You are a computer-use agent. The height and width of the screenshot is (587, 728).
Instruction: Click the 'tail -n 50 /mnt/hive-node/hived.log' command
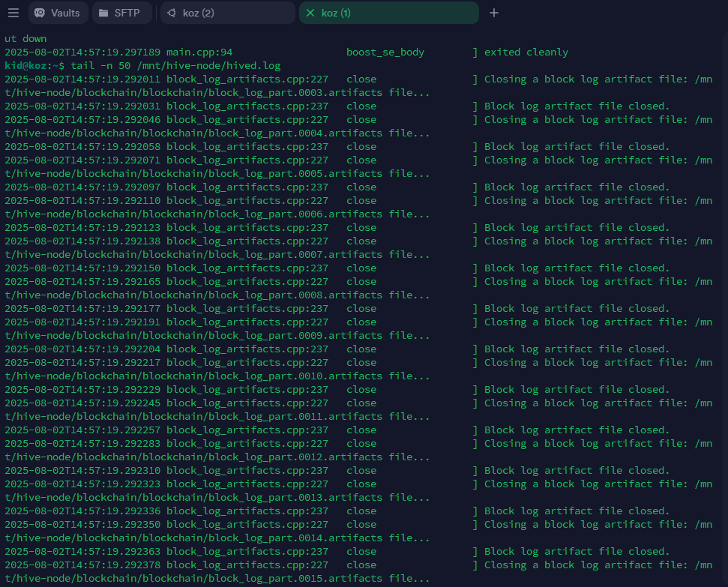[175, 65]
